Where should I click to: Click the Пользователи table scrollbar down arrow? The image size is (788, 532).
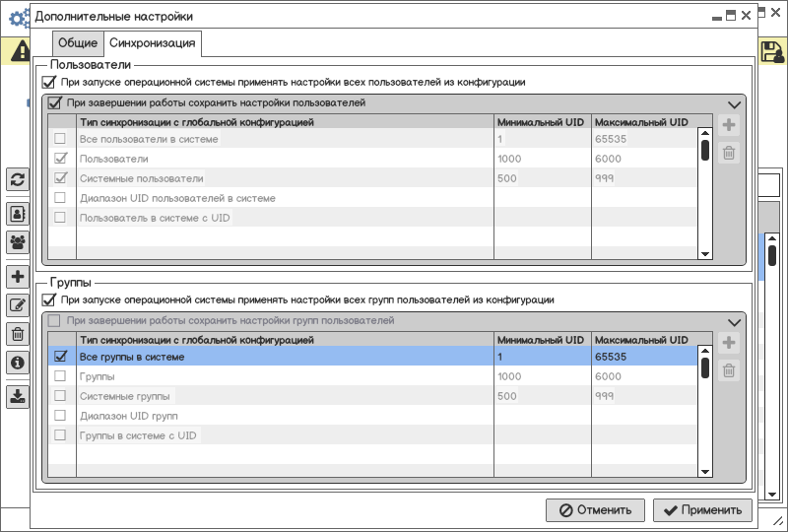pos(704,253)
